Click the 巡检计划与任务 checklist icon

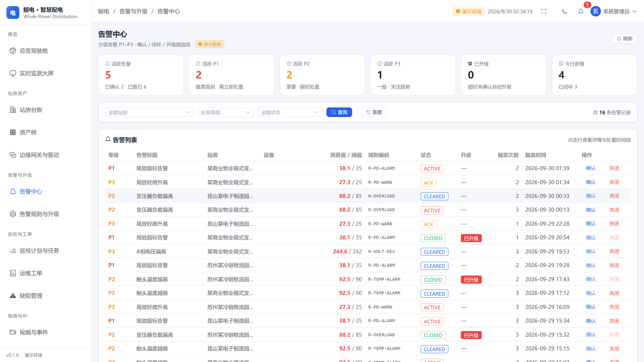(x=13, y=251)
